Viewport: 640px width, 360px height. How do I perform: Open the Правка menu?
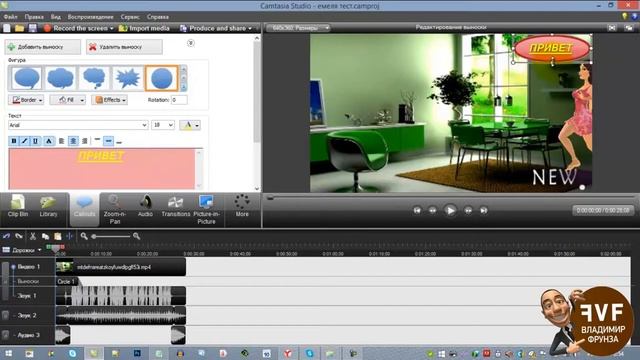point(34,17)
